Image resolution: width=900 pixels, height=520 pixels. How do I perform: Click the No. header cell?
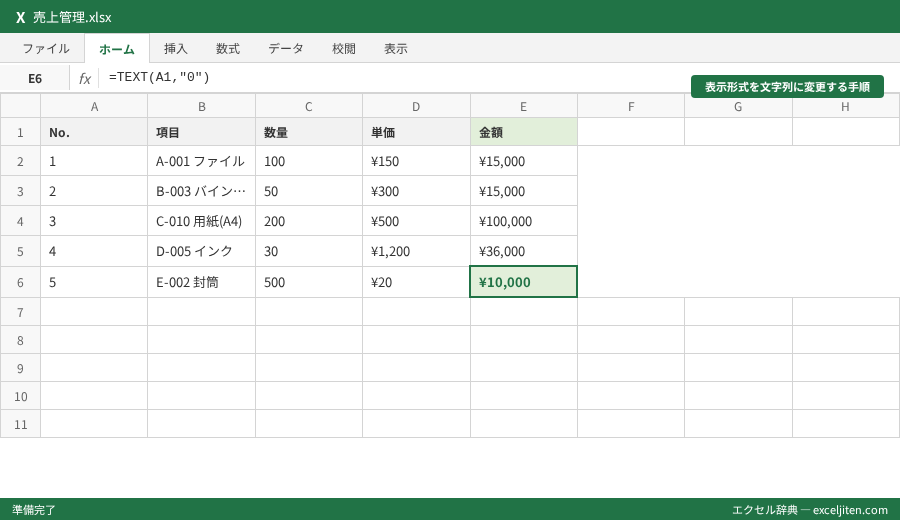[x=94, y=133]
